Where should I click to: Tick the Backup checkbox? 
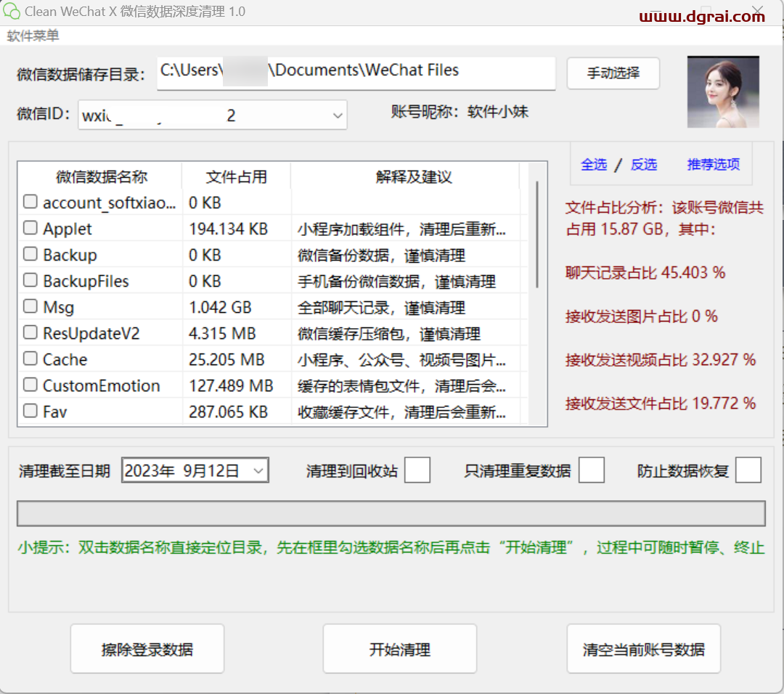click(x=30, y=254)
